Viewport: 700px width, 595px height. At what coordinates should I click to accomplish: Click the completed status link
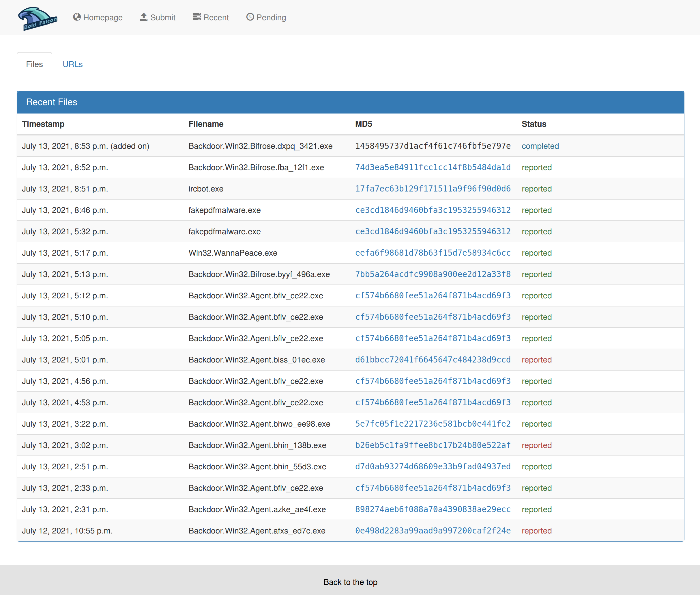click(540, 146)
